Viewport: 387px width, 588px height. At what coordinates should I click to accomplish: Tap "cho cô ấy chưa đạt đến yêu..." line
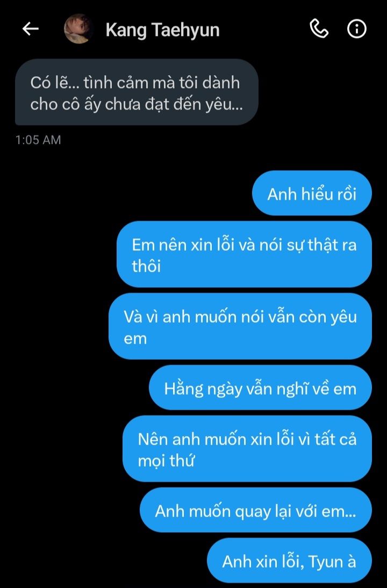click(x=137, y=104)
